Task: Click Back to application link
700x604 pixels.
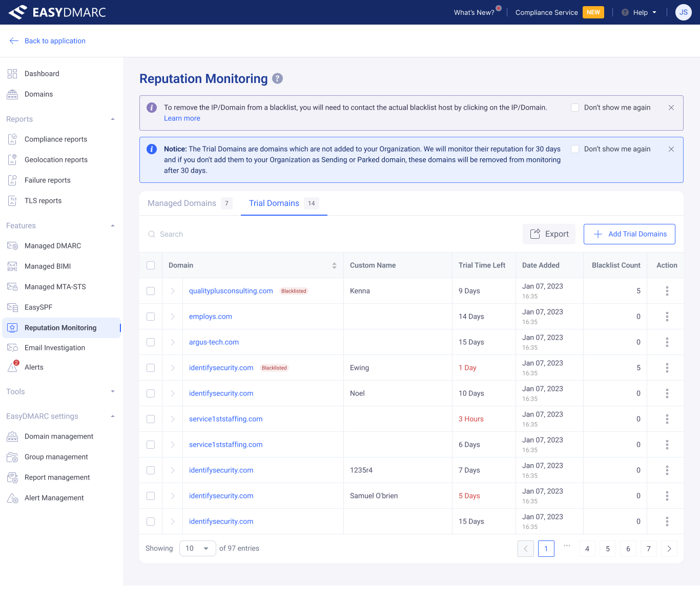Action: tap(47, 41)
